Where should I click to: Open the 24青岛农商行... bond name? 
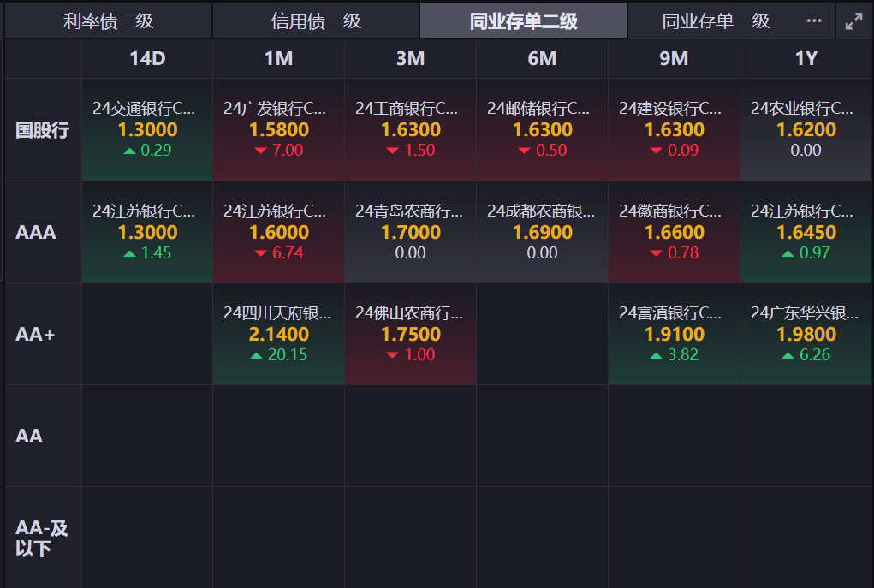coord(409,211)
